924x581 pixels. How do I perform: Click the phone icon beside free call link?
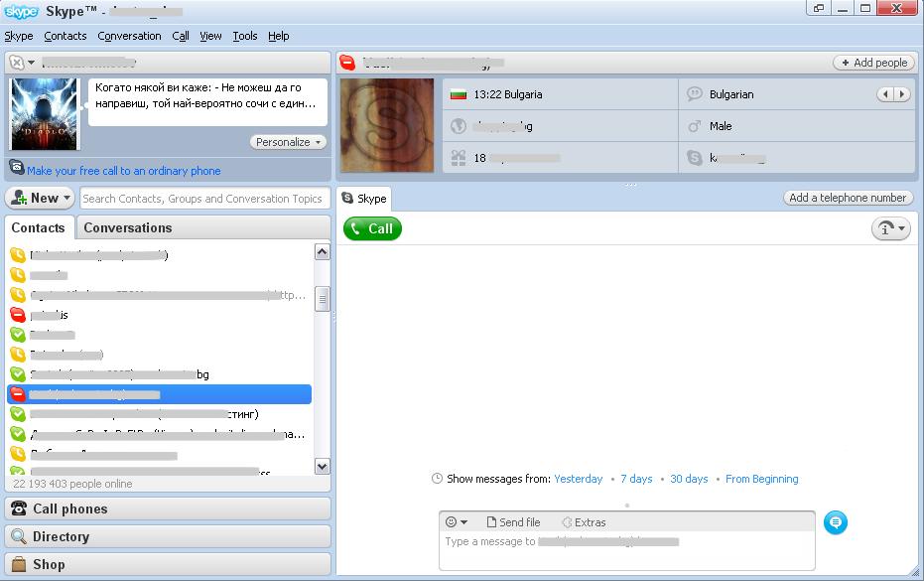17,168
